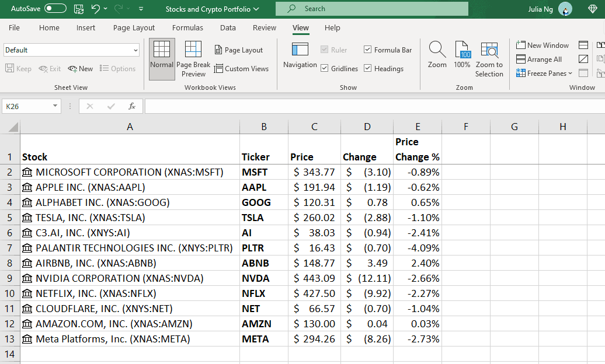
Task: Uncheck the Gridlines checkbox
Action: click(325, 69)
